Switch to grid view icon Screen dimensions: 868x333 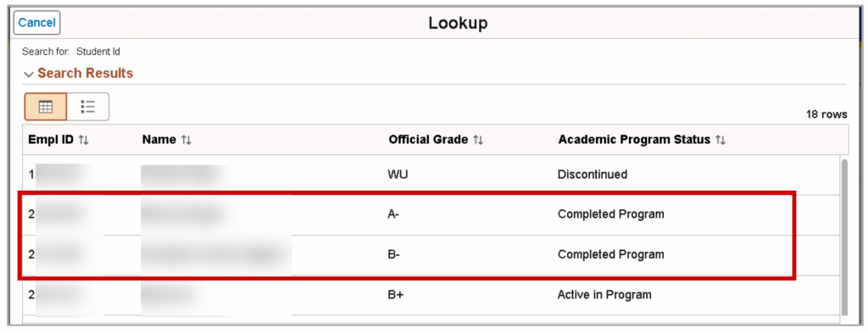(46, 107)
